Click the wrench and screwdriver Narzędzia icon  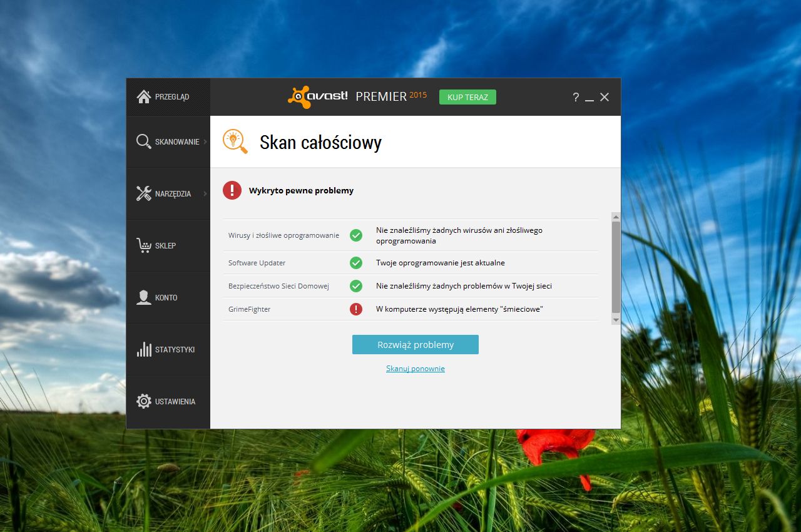(x=144, y=193)
